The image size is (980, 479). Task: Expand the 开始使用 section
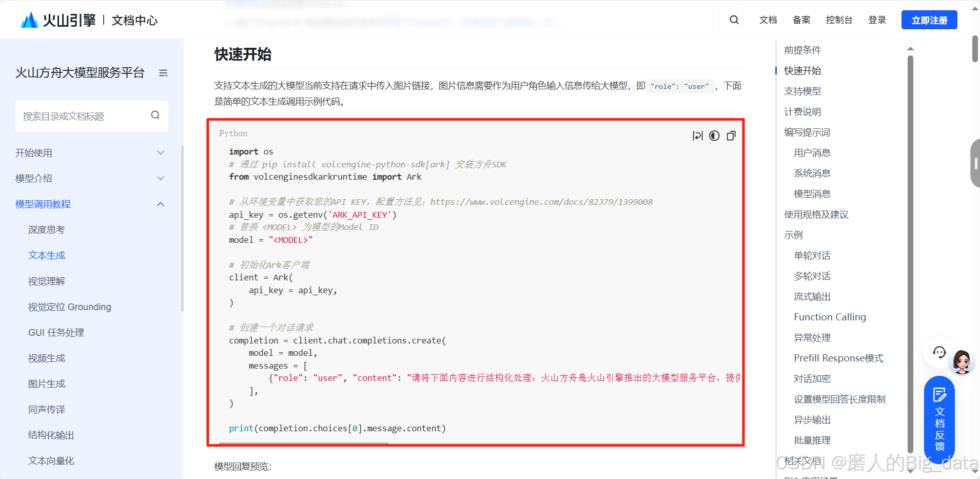[90, 153]
